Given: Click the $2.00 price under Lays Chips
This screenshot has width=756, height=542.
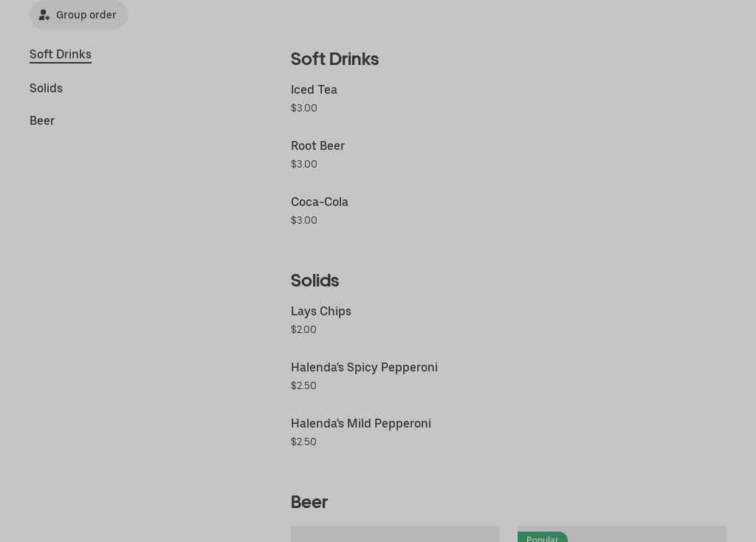Looking at the screenshot, I should (x=303, y=329).
